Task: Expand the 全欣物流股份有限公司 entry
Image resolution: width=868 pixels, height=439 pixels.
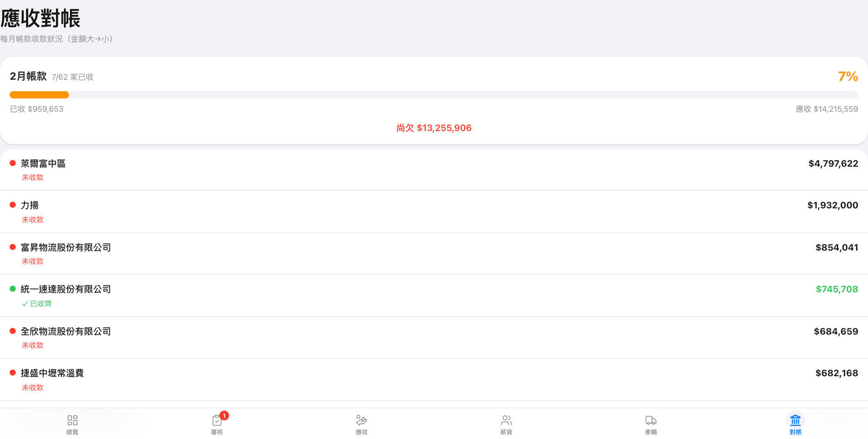Action: coord(66,332)
